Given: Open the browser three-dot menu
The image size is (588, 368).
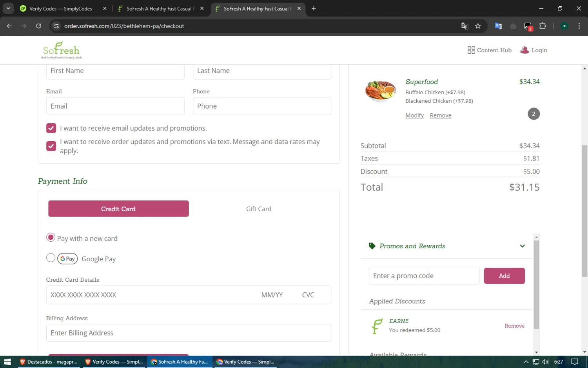Looking at the screenshot, I should [x=579, y=26].
